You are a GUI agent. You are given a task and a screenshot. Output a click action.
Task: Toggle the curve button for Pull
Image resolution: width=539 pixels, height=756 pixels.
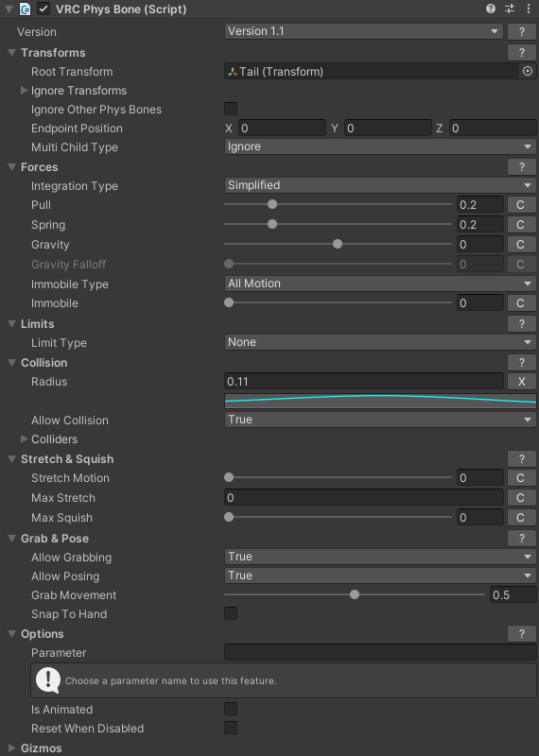click(x=521, y=205)
